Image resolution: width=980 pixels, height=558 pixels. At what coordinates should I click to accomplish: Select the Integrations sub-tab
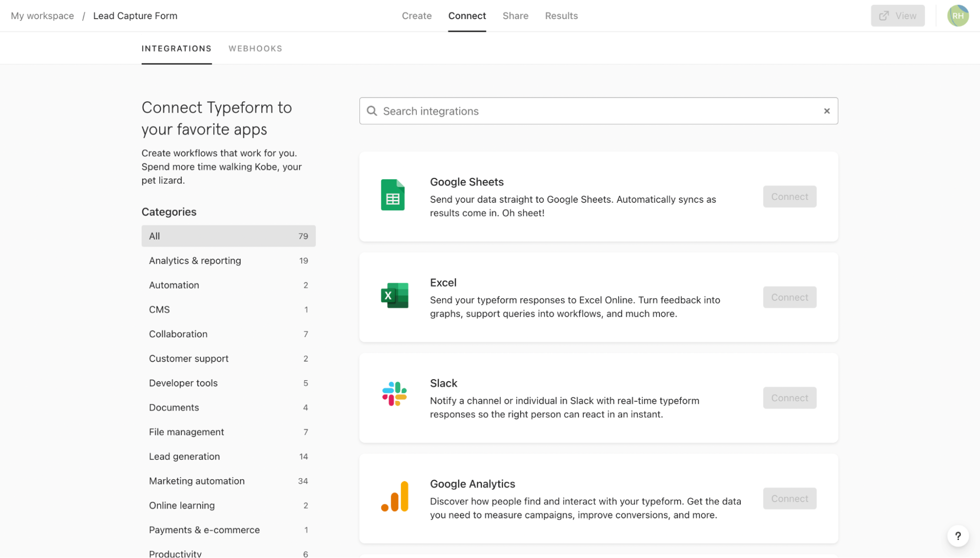[x=176, y=49]
